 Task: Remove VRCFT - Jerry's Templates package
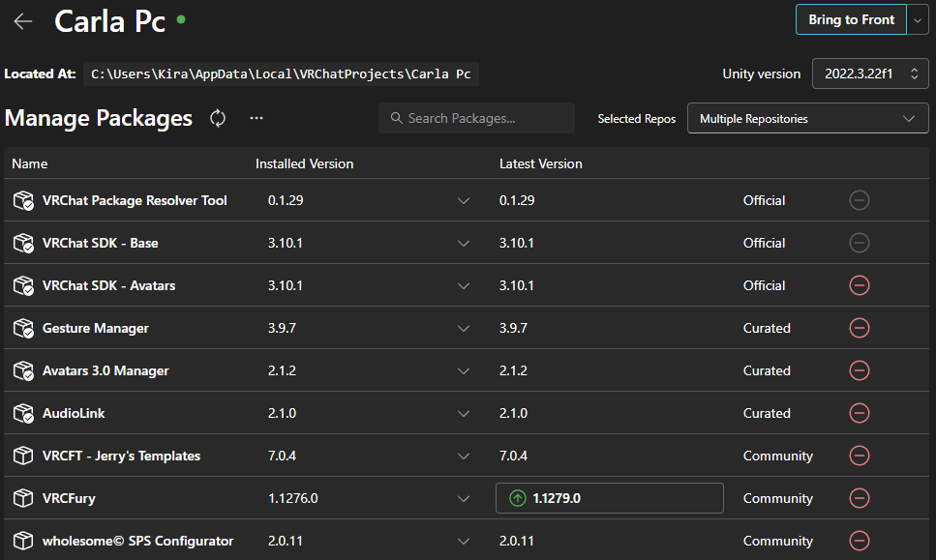tap(860, 456)
